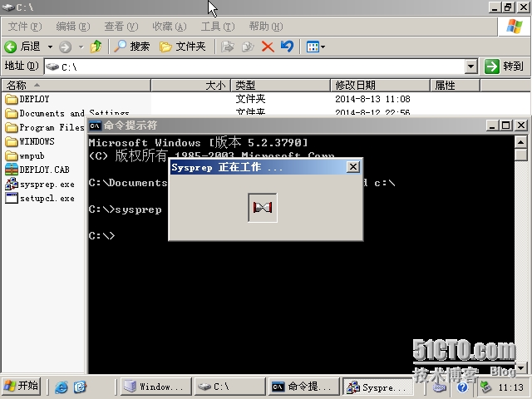Sort by the 大小 column header

point(190,85)
